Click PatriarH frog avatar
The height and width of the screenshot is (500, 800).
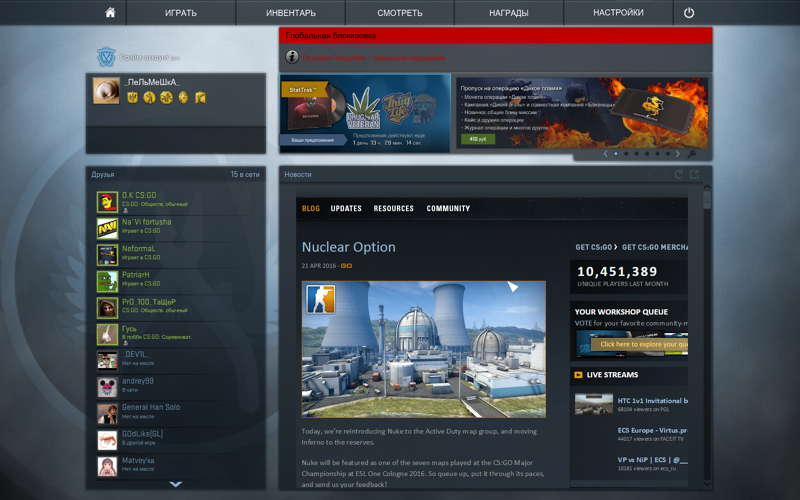pyautogui.click(x=107, y=282)
